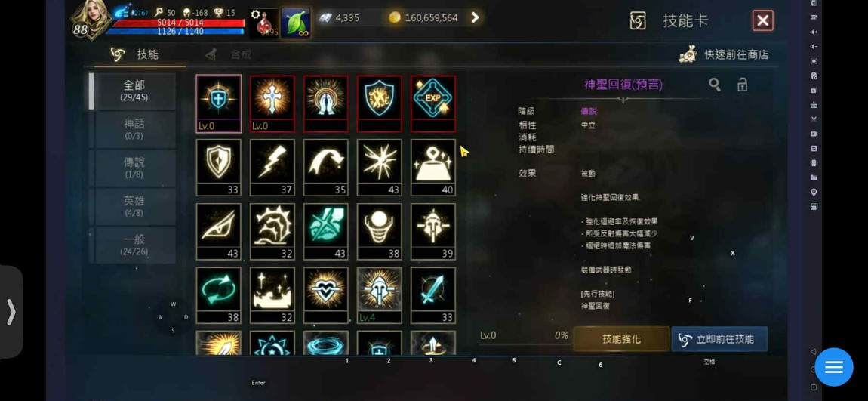This screenshot has height=401, width=868.
Task: Open the blue hamburger menu button
Action: 834,367
